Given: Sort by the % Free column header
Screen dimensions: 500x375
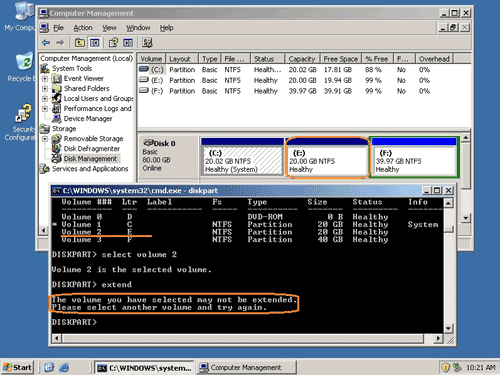Looking at the screenshot, I should (x=377, y=59).
